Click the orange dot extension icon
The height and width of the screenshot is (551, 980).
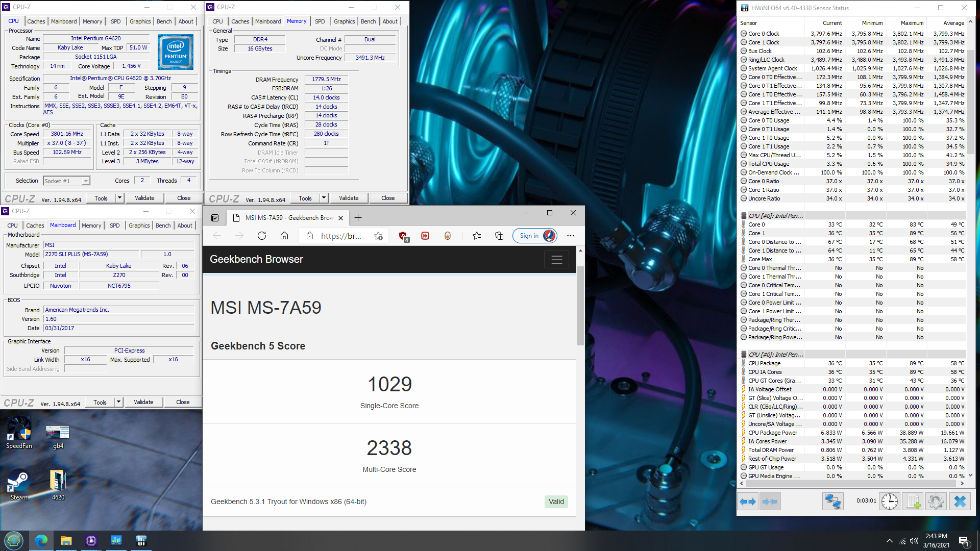pos(448,236)
